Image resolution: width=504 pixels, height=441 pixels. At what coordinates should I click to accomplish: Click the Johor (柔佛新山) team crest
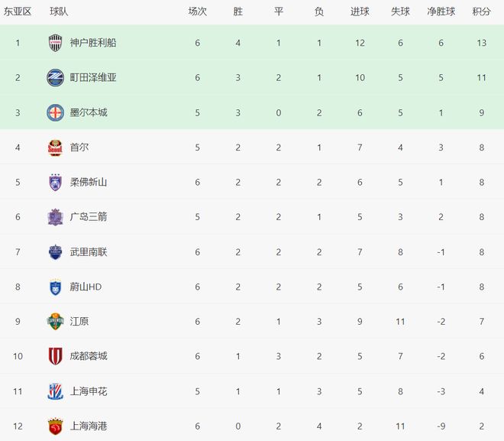pyautogui.click(x=55, y=182)
